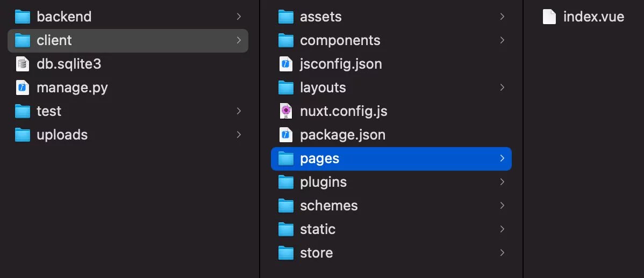Select the 'jsconfig.json' file name
644x278 pixels.
pyautogui.click(x=341, y=64)
